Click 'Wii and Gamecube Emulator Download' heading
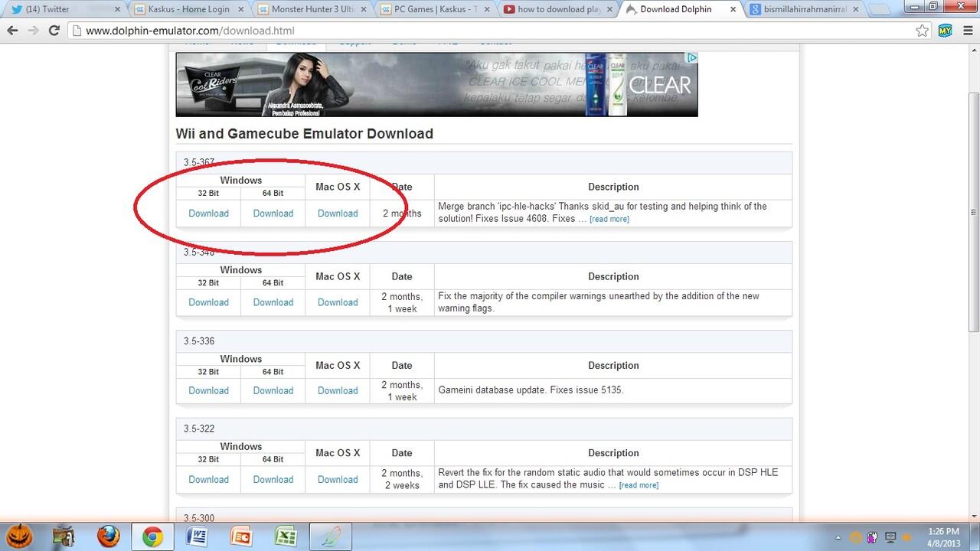Screen dimensions: 980x551 point(305,133)
